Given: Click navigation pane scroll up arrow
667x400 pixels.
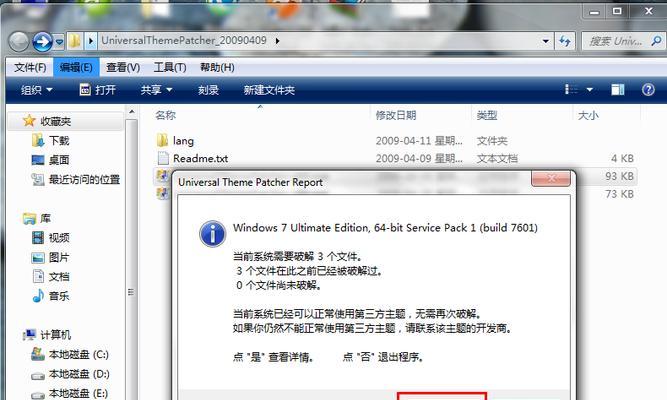Looking at the screenshot, I should tap(132, 112).
